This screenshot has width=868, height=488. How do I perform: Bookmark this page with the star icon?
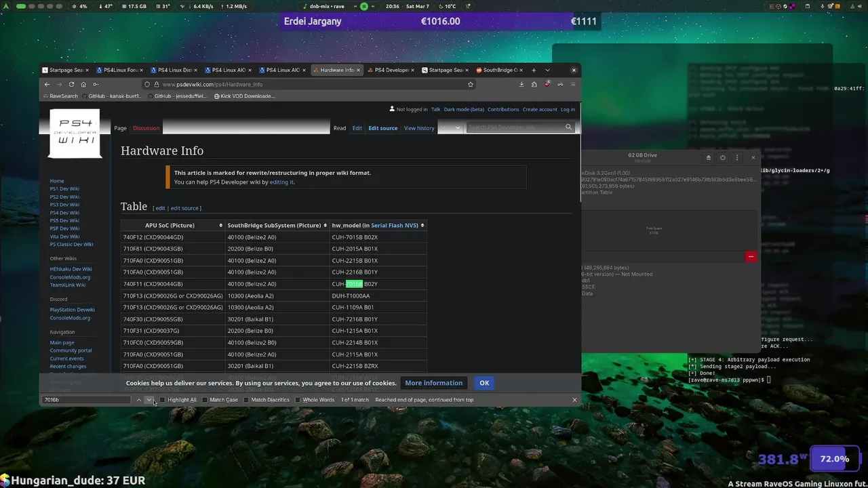pos(470,84)
